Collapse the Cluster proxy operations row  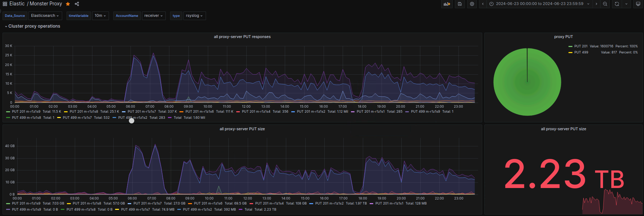point(32,26)
